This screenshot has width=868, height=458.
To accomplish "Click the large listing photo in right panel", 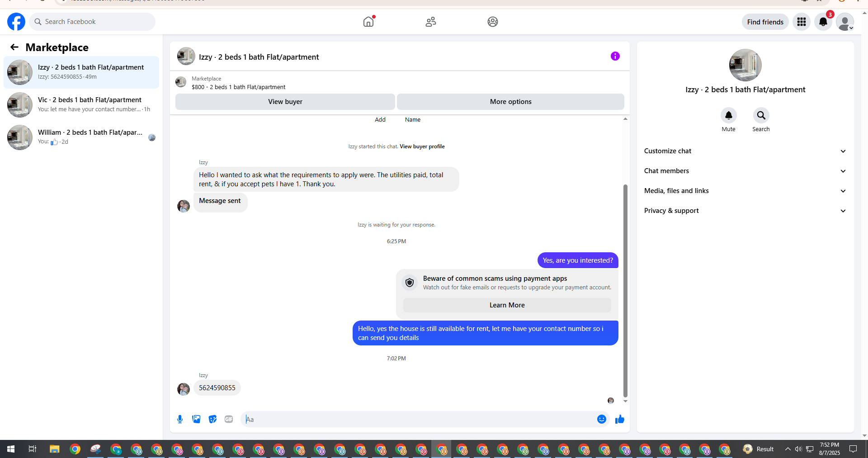I will tap(745, 65).
